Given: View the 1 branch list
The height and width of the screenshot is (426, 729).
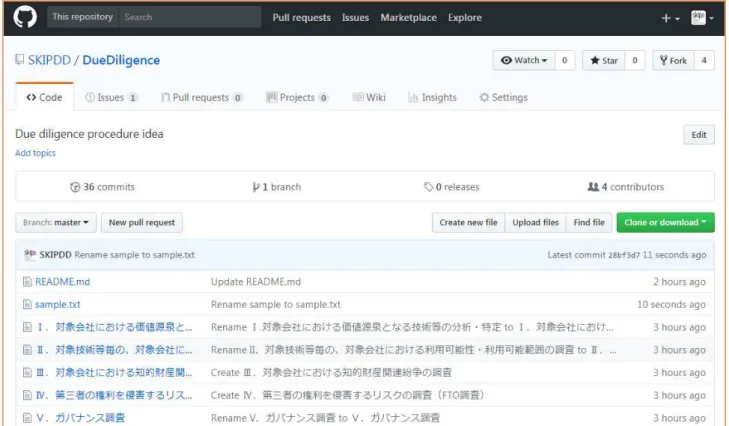Looking at the screenshot, I should (277, 187).
